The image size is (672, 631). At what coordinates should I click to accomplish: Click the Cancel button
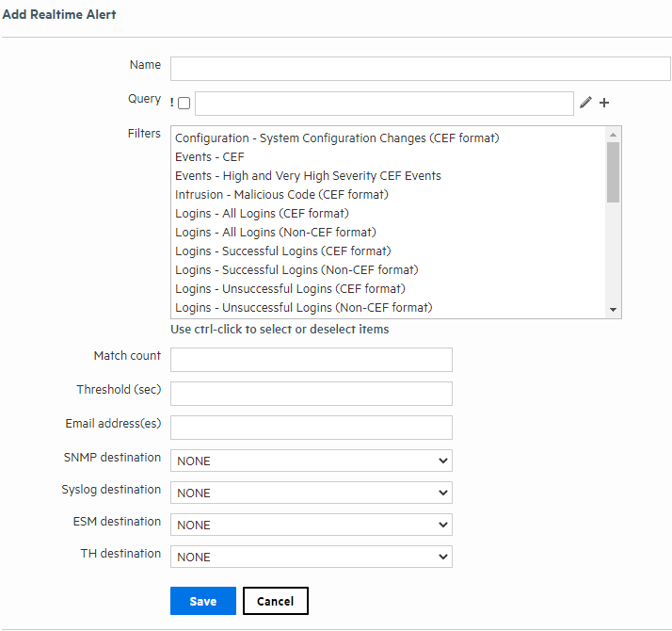tap(275, 601)
